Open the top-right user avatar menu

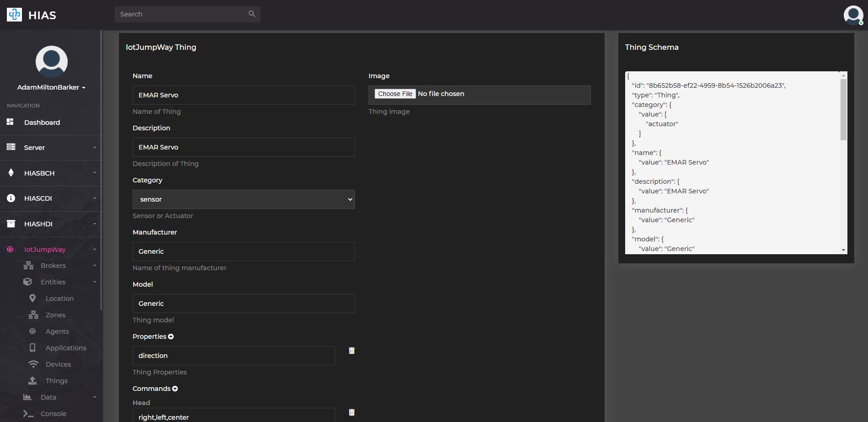tap(853, 15)
